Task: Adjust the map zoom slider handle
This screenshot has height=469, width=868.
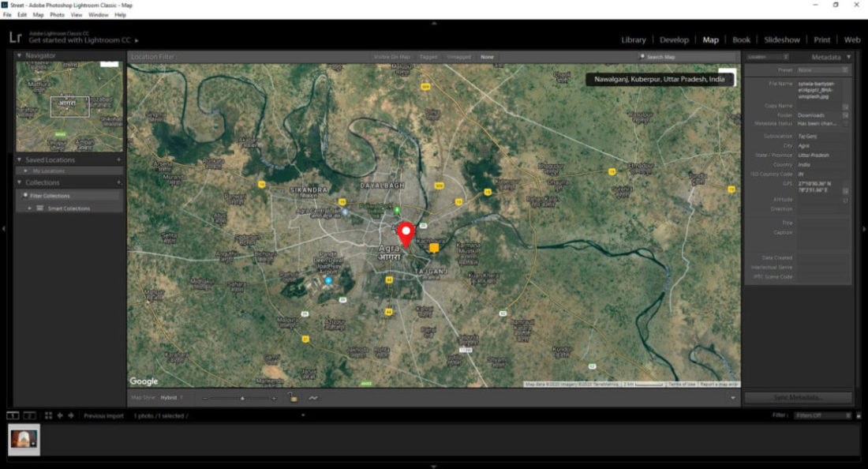Action: [x=242, y=398]
